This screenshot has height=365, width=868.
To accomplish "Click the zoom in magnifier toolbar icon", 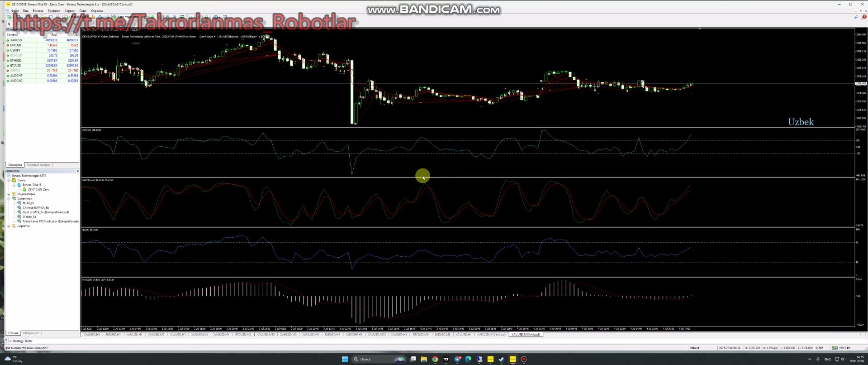I will coord(167,17).
